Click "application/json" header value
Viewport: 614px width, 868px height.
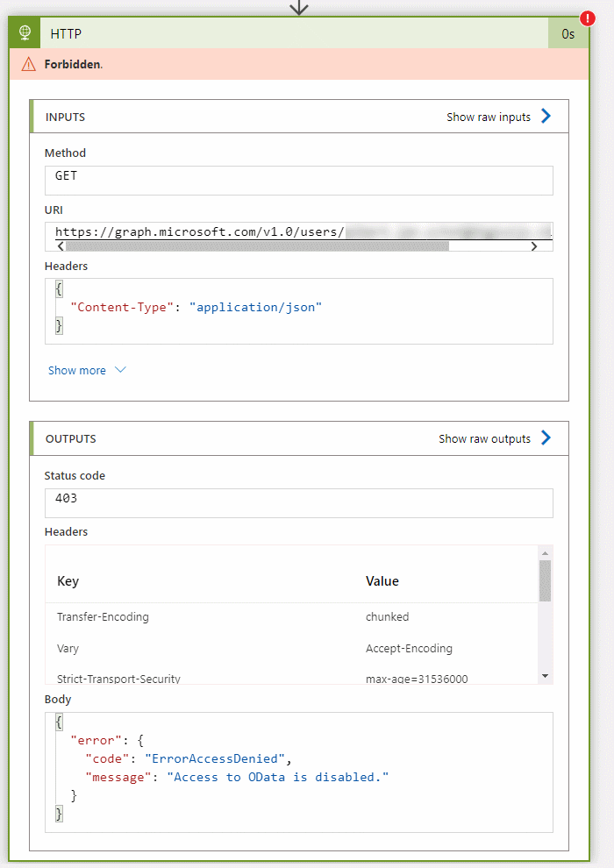pyautogui.click(x=255, y=307)
